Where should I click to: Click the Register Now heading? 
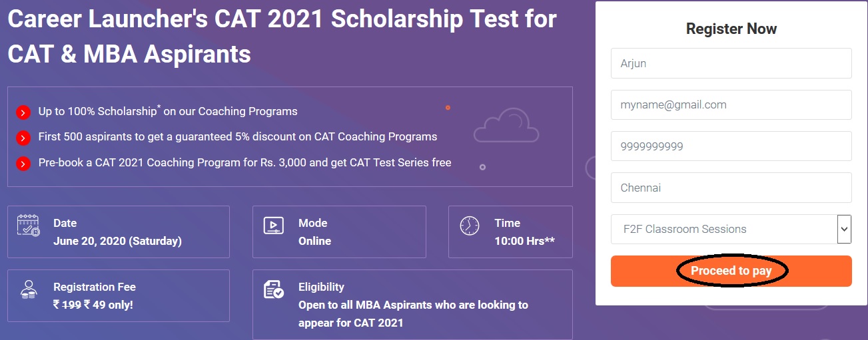(731, 29)
